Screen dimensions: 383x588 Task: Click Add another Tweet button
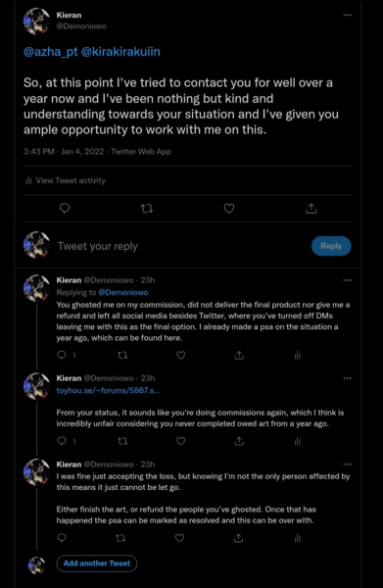(97, 563)
